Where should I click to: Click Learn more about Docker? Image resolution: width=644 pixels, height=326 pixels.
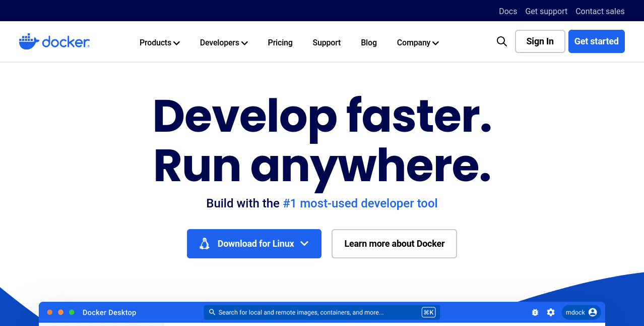coord(394,244)
